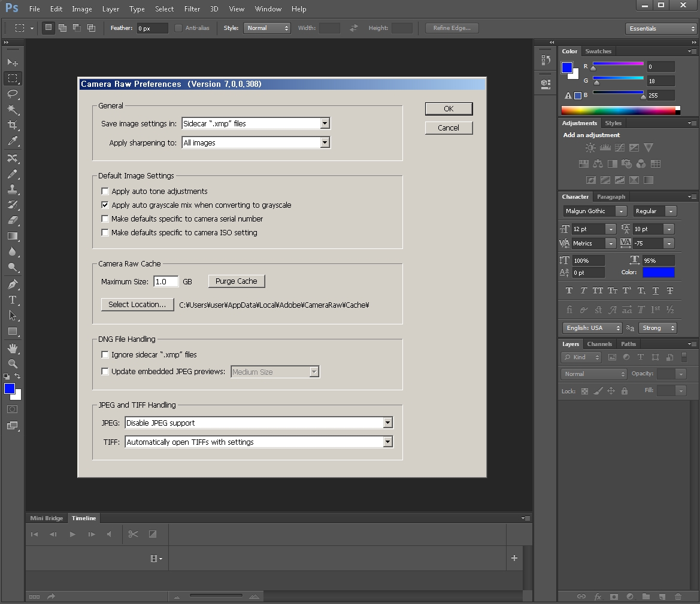Screen dimensions: 700x604
Task: Toggle Quick Mask mode icon
Action: (13, 409)
